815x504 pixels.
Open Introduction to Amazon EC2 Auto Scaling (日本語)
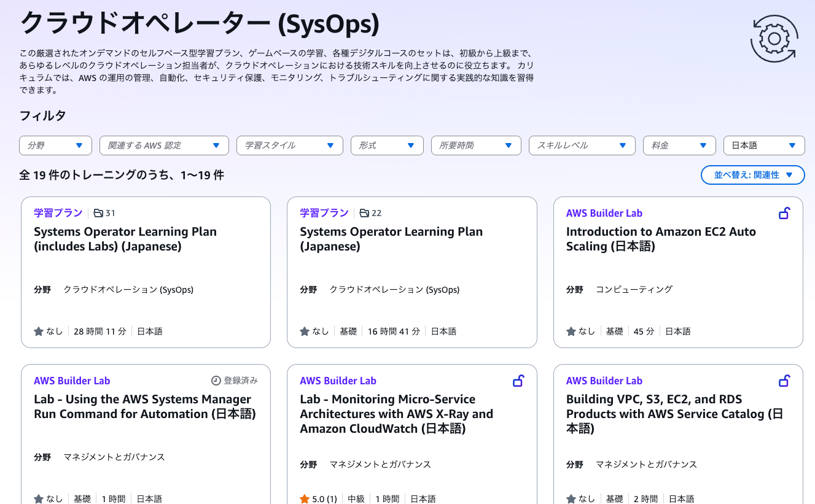(661, 239)
